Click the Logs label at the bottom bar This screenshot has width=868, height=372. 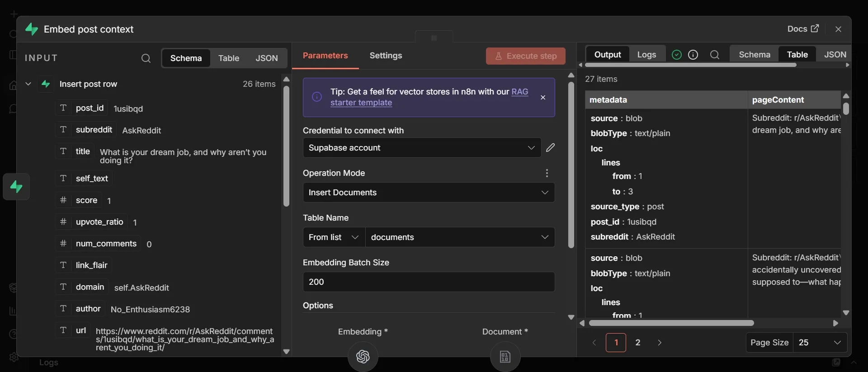coord(48,363)
